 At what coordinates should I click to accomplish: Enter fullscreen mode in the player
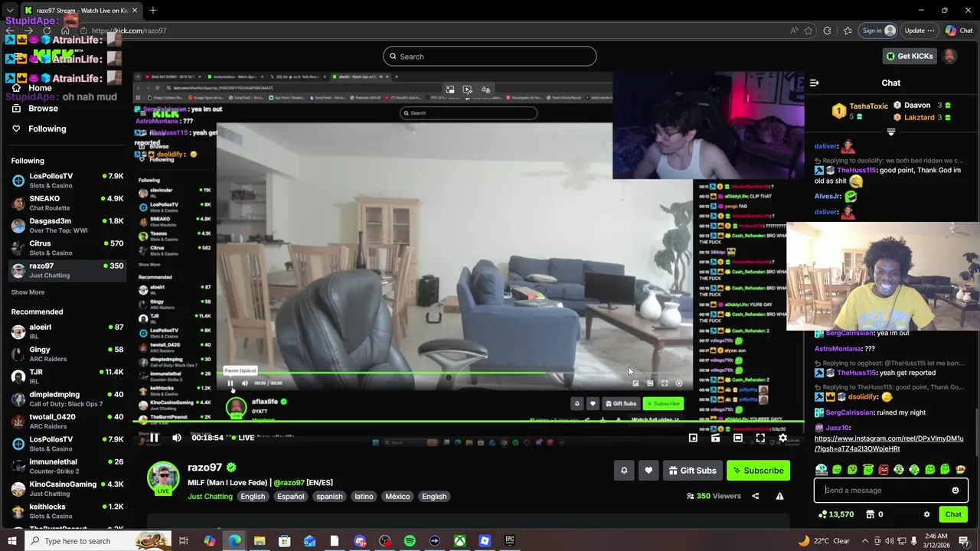[x=760, y=438]
